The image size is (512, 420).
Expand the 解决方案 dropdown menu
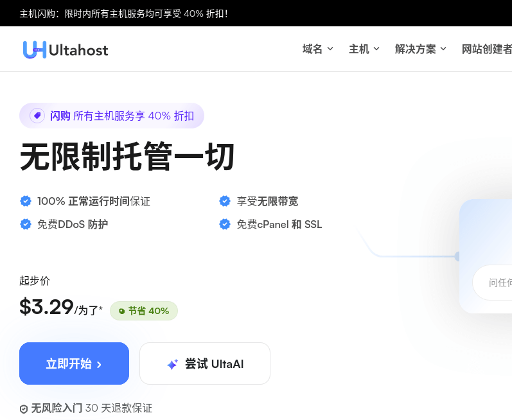click(420, 49)
